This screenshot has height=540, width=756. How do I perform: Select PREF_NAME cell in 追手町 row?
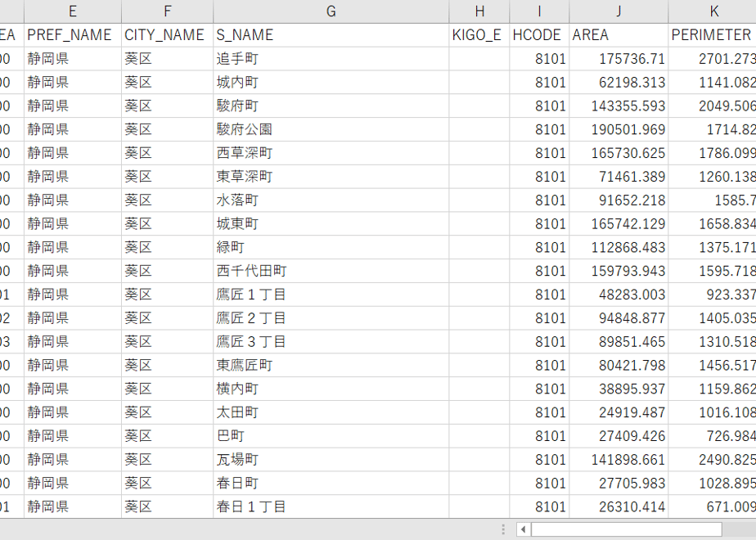(x=73, y=58)
